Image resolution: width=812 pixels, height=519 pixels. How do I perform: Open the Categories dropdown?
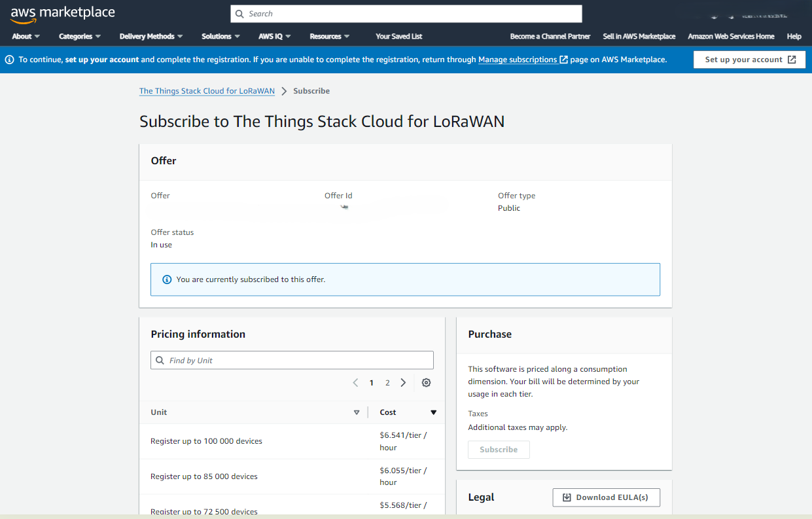pyautogui.click(x=79, y=37)
